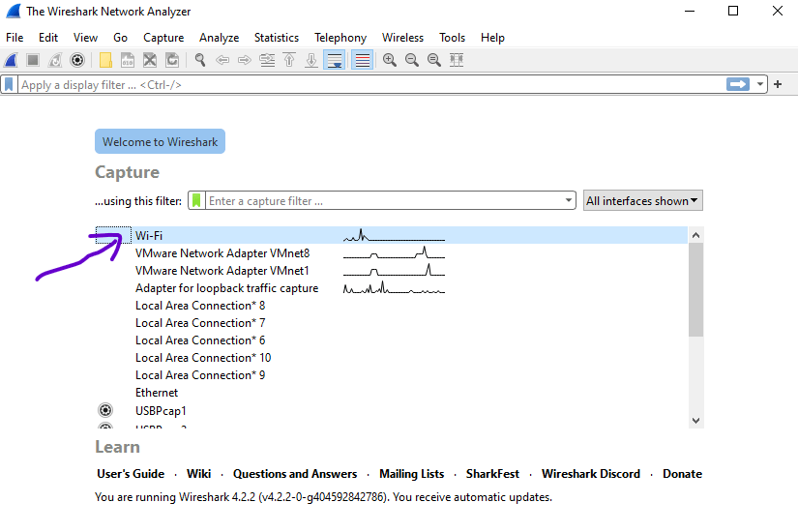Open the Mailing Lists link
This screenshot has width=798, height=532.
(412, 474)
